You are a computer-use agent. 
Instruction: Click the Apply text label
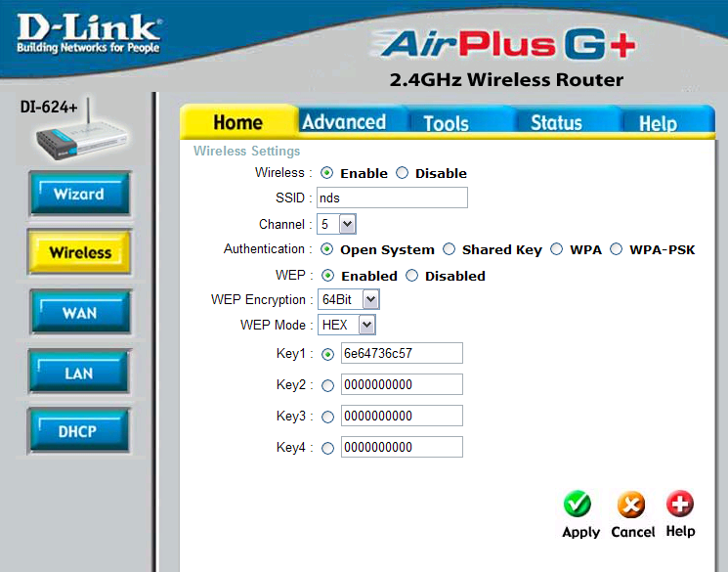pos(580,532)
